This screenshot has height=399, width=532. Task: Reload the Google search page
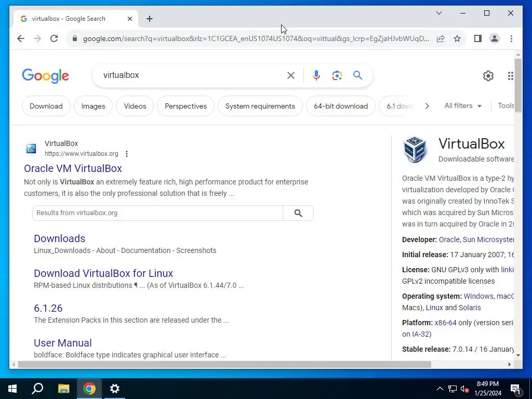(54, 38)
